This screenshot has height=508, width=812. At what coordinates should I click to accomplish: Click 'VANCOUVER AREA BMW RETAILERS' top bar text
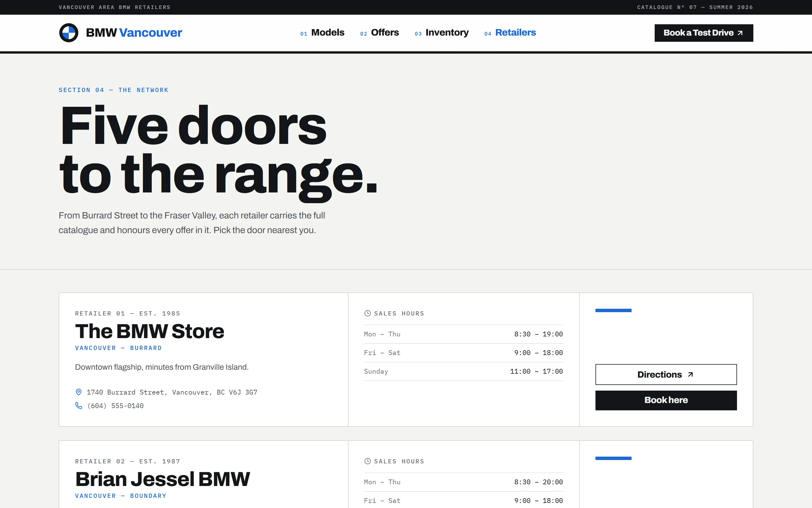coord(114,7)
